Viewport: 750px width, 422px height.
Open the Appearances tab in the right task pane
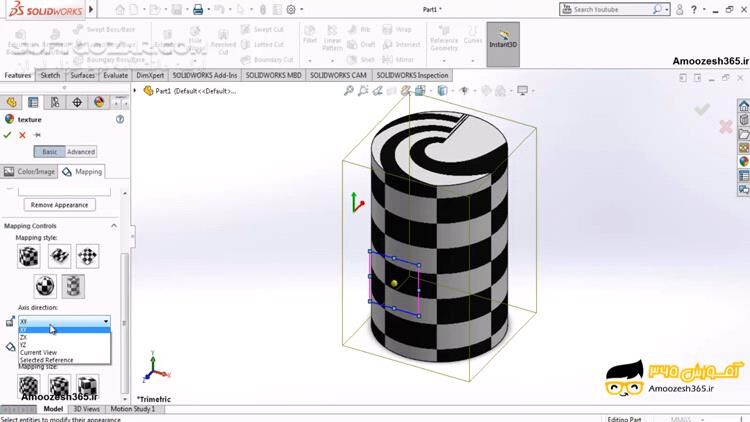(x=743, y=161)
